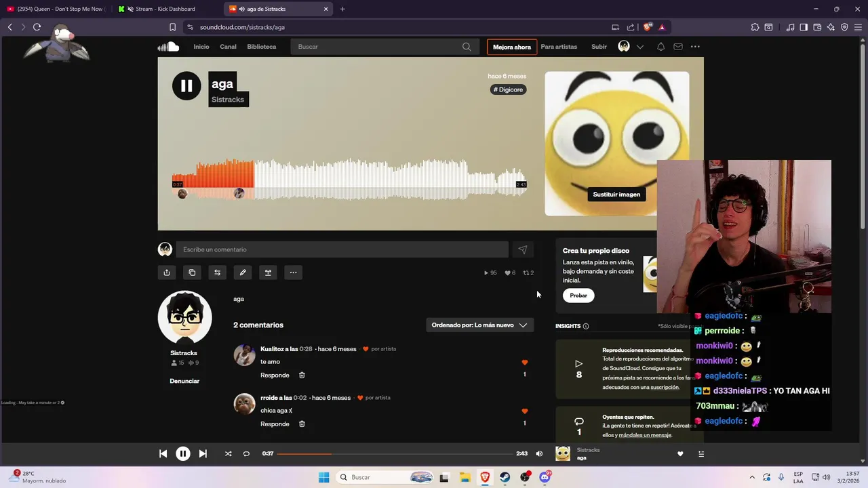Open the track actions three-dots menu

pos(293,272)
